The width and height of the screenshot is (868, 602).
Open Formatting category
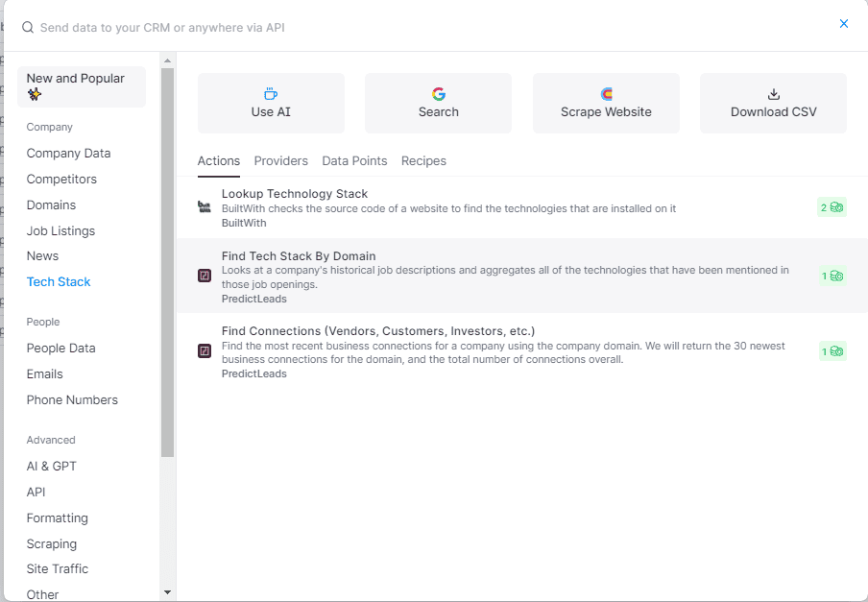(x=57, y=518)
